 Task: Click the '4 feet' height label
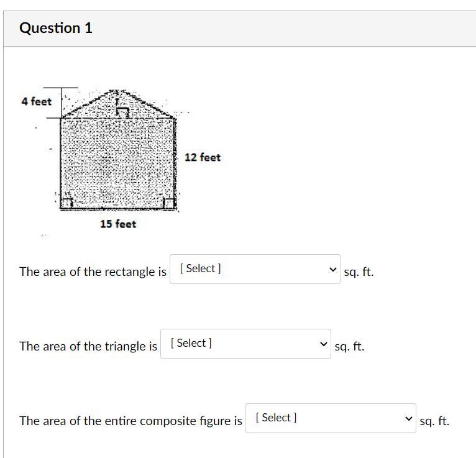point(37,101)
